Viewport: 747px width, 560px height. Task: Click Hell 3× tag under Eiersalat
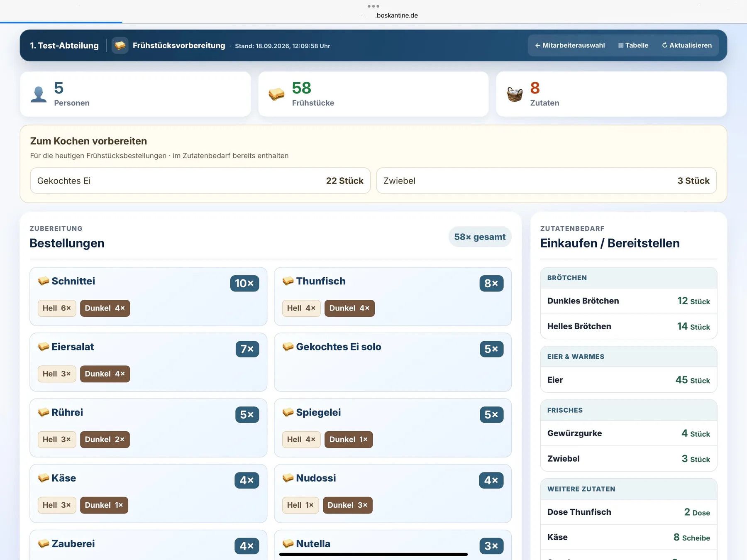click(57, 374)
